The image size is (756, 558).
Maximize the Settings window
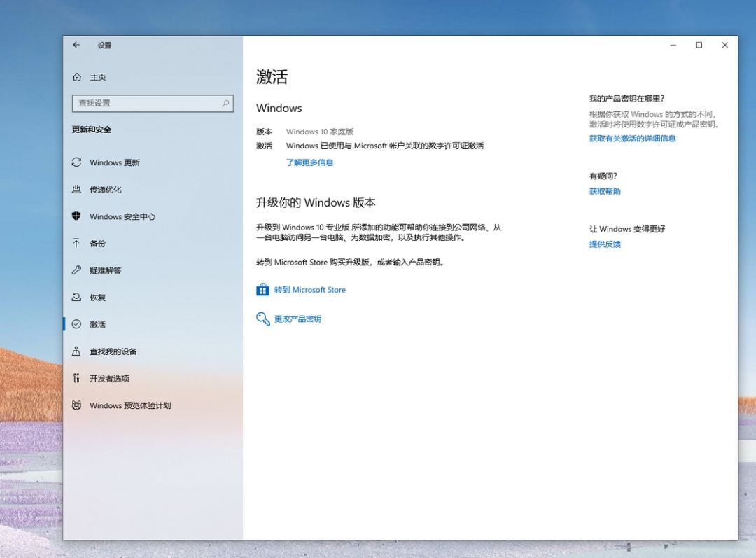point(699,46)
